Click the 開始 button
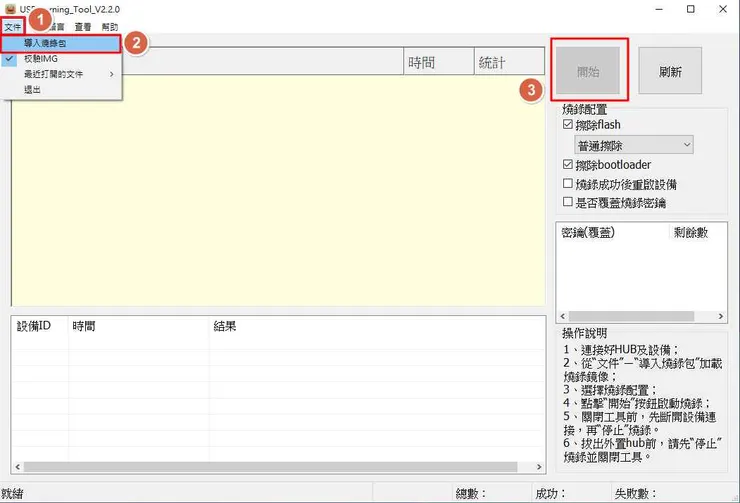 point(588,71)
